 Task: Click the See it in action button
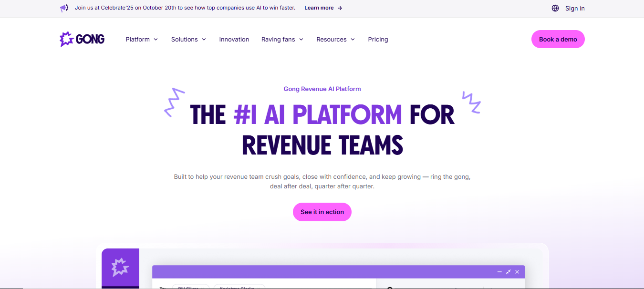pyautogui.click(x=322, y=212)
